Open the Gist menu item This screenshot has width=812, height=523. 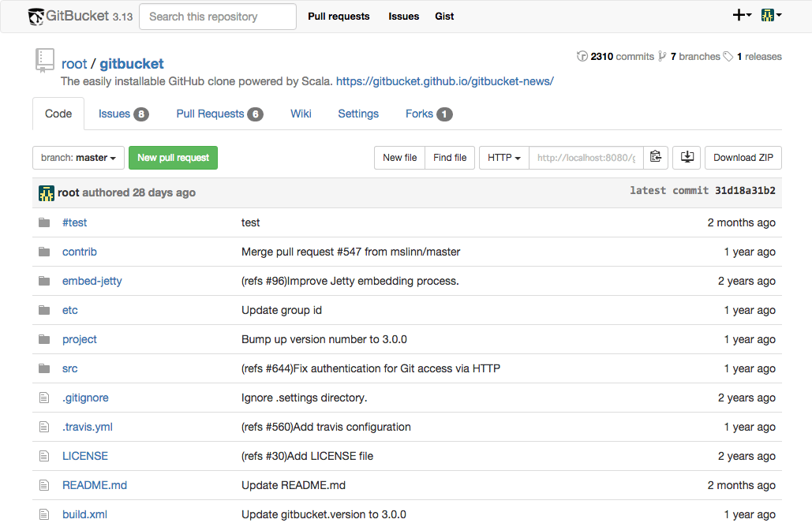(x=444, y=16)
